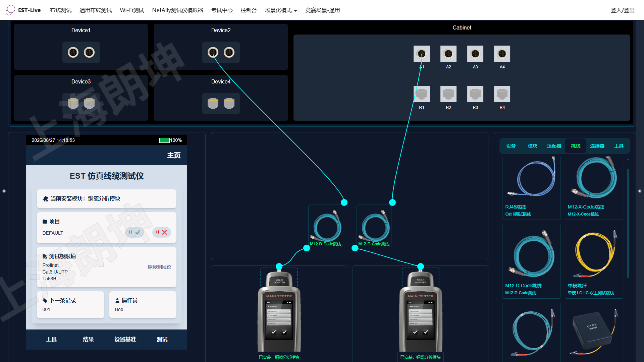Select Device3 right RJ45 port

coord(89,104)
